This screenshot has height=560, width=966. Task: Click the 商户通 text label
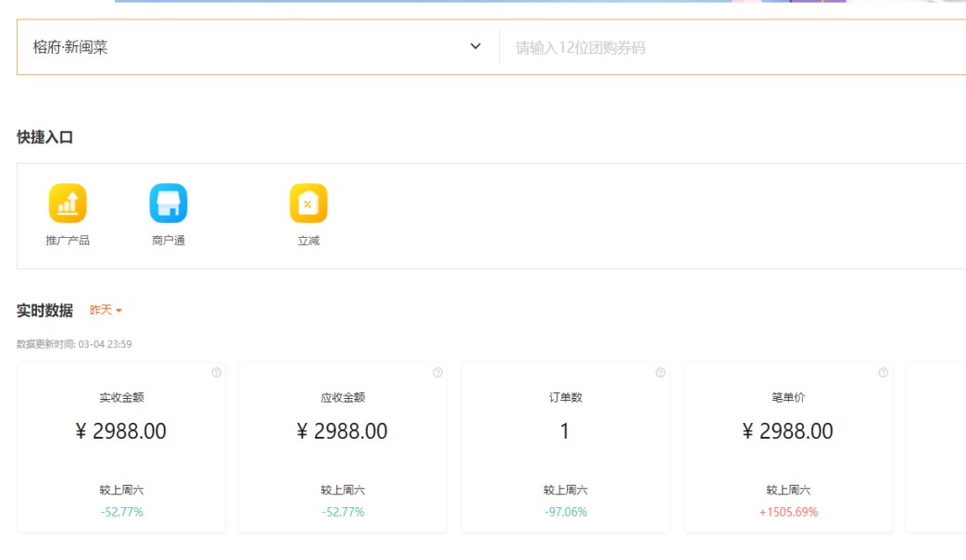tap(169, 241)
